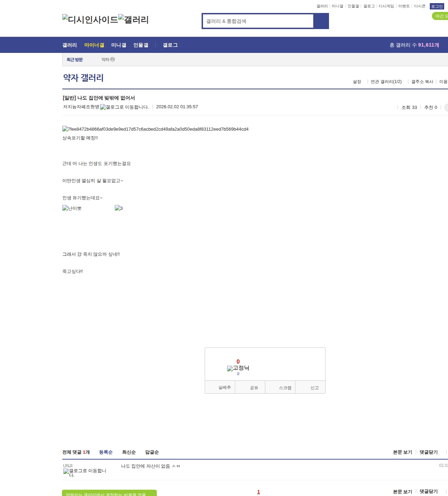Click the 갤러리 & 통합검색 input field
Screen dimensions: 448x496
258,21
